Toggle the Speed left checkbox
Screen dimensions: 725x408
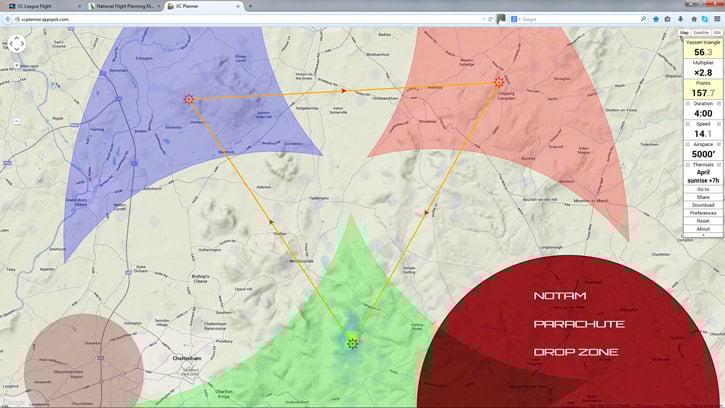click(688, 124)
